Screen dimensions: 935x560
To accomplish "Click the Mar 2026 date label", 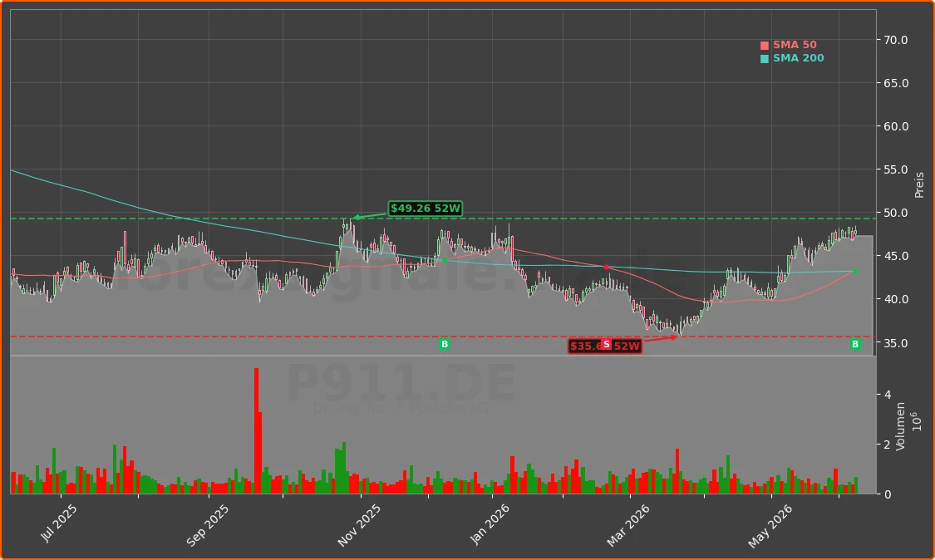I will coord(628,525).
